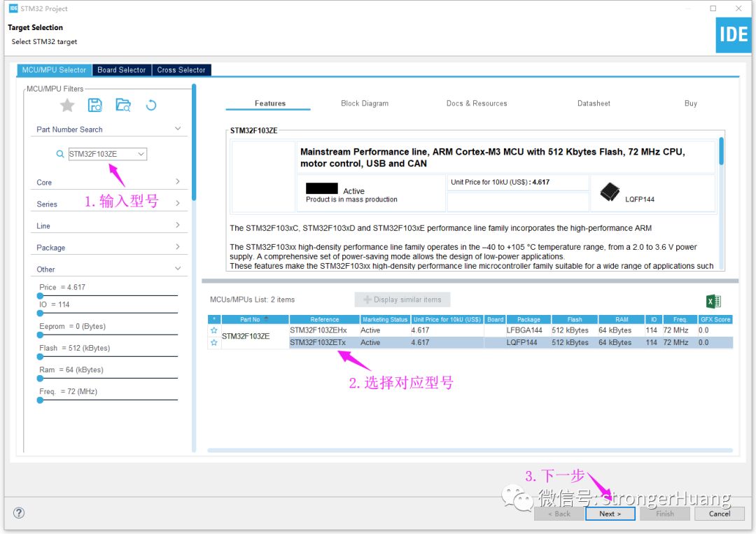Expand the Line filter section

point(177,225)
